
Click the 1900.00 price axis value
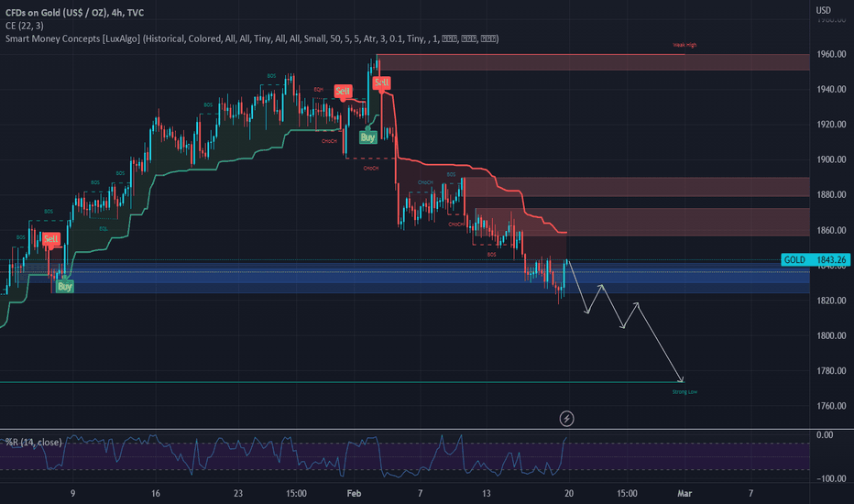tap(831, 159)
